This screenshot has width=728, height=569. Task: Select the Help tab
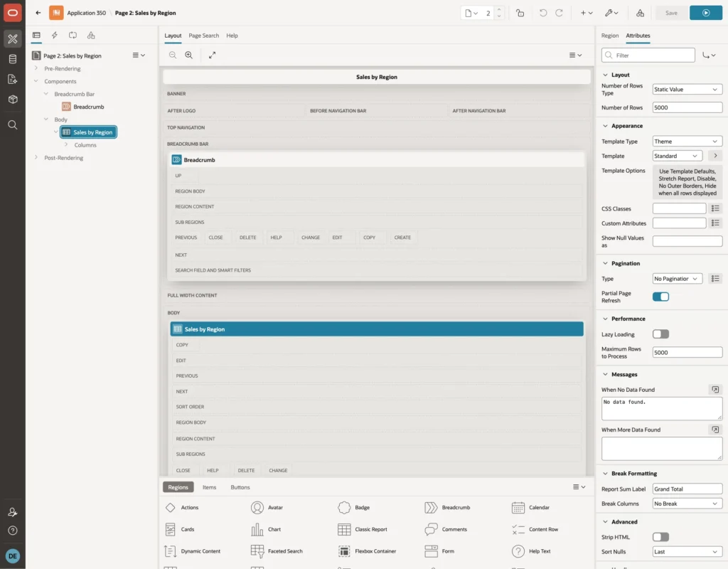tap(232, 36)
